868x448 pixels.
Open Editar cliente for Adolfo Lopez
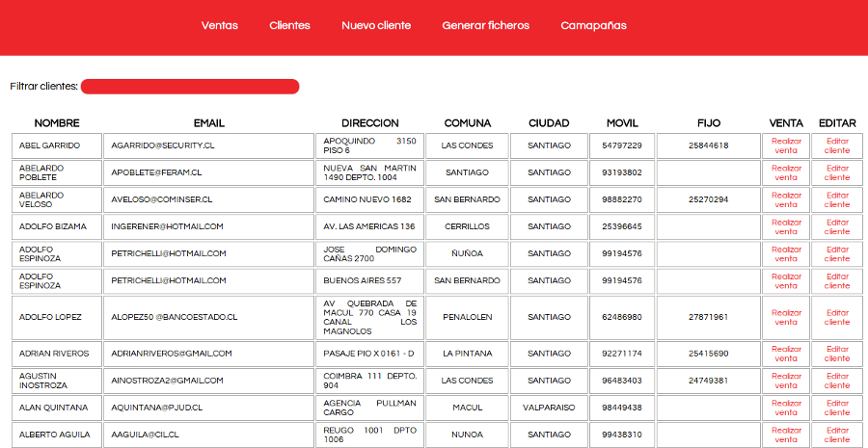[x=837, y=317]
